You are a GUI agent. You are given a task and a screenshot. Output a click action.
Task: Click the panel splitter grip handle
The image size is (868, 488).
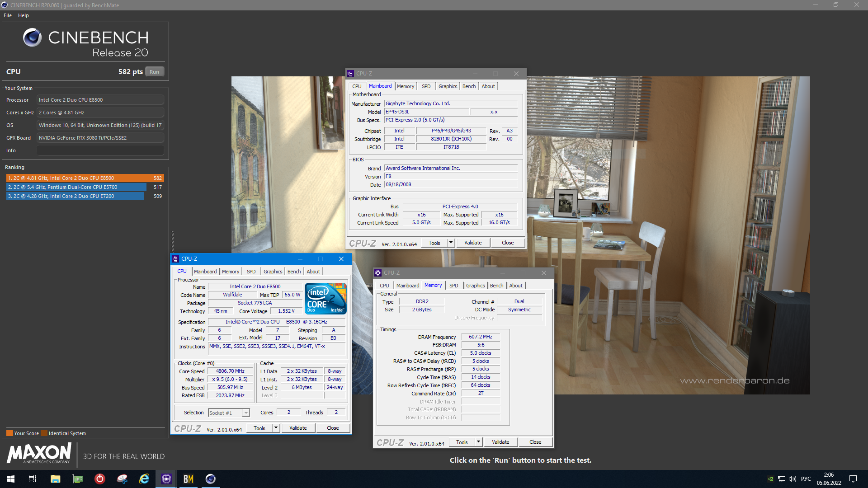pos(173,242)
